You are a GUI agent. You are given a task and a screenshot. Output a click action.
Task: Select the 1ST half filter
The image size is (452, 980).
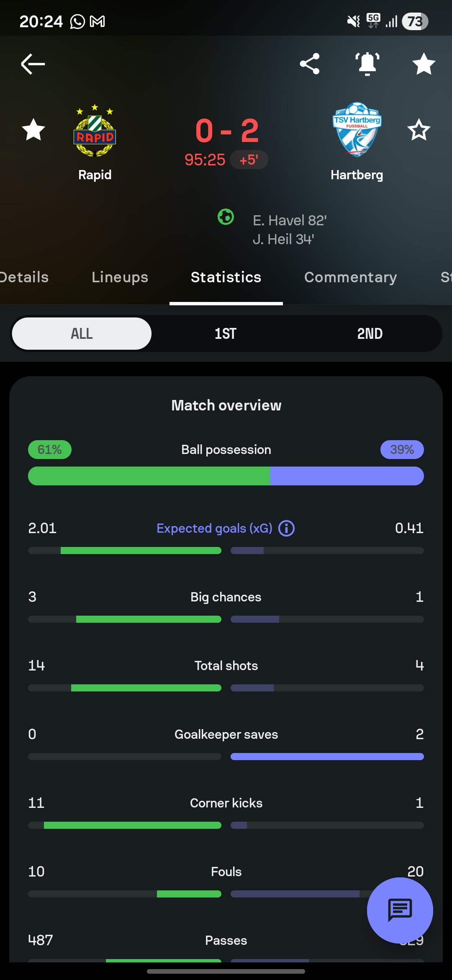pos(226,334)
